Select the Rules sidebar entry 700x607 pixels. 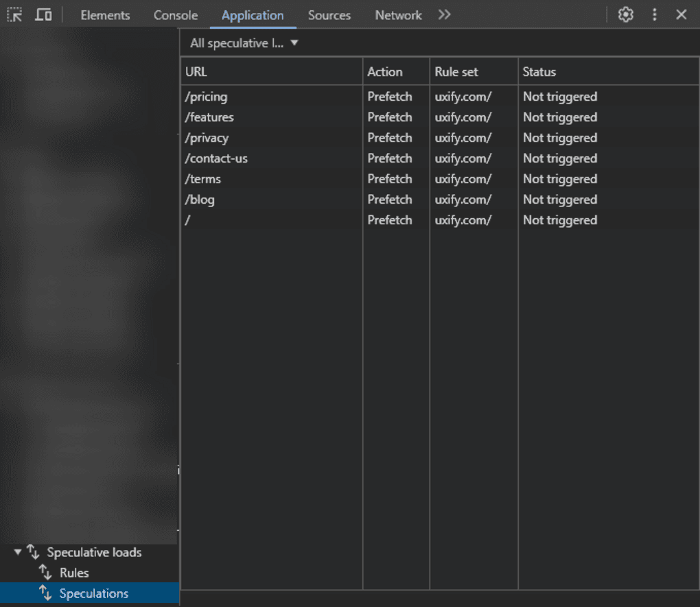pos(75,573)
